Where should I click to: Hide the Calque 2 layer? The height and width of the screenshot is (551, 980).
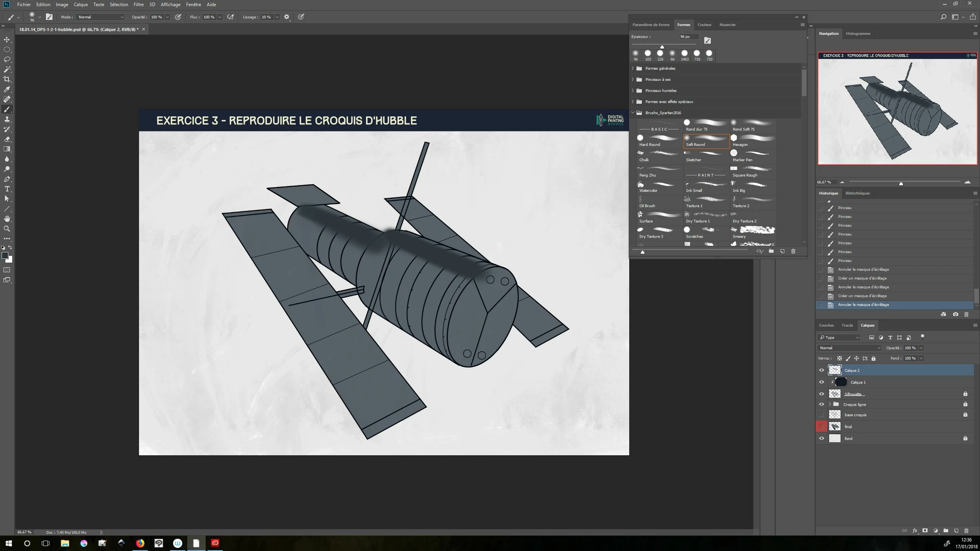tap(821, 370)
